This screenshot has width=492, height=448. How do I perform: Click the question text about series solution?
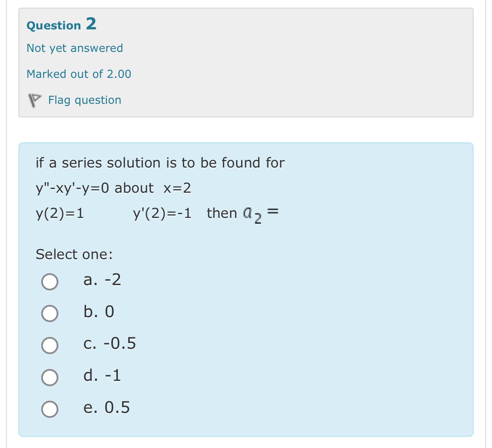pyautogui.click(x=160, y=162)
